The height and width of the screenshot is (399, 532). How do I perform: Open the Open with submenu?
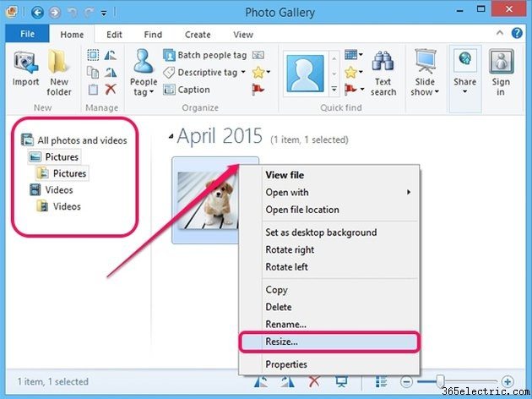(329, 192)
